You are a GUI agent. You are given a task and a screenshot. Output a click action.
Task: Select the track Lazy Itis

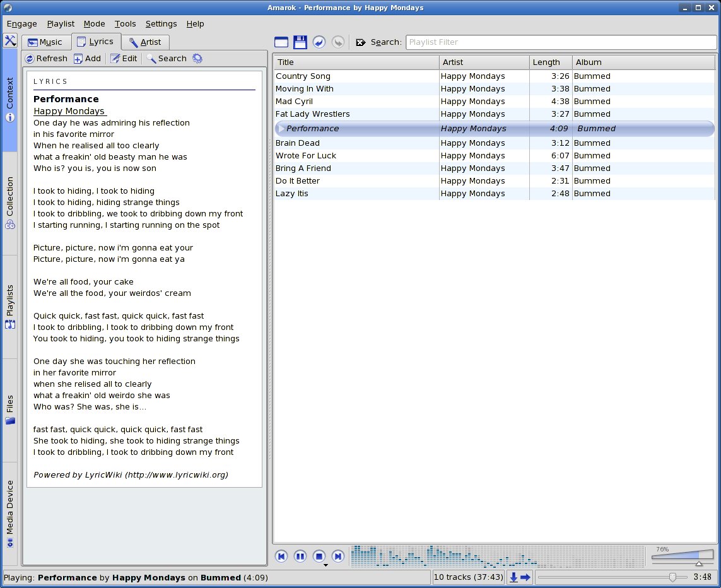(495, 194)
